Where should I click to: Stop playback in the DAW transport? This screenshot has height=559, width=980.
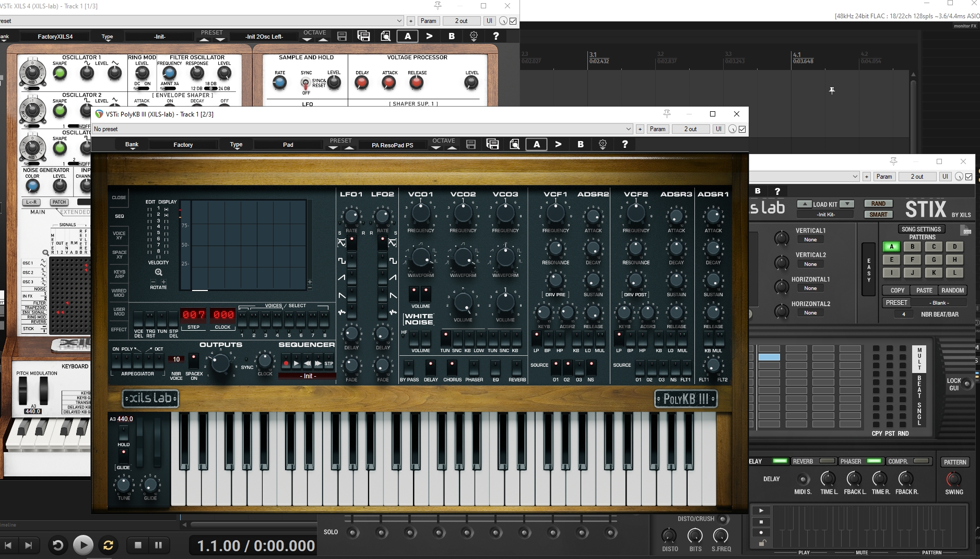[x=138, y=545]
